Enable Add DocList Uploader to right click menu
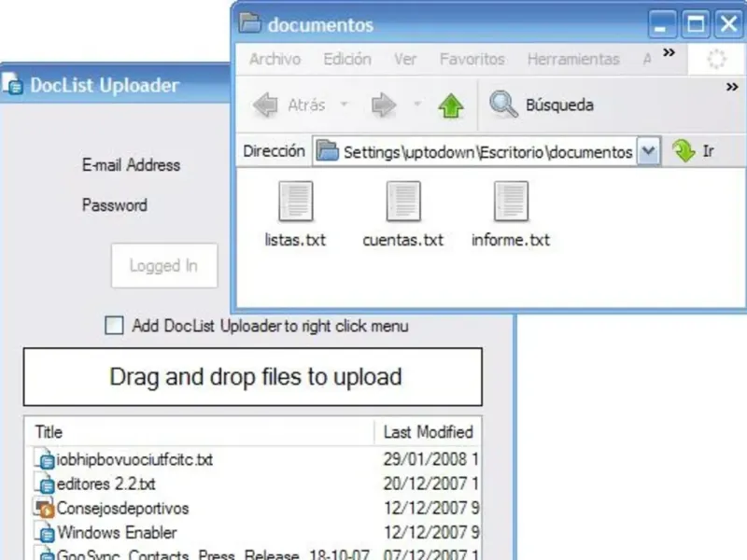The image size is (747, 560). click(x=114, y=326)
